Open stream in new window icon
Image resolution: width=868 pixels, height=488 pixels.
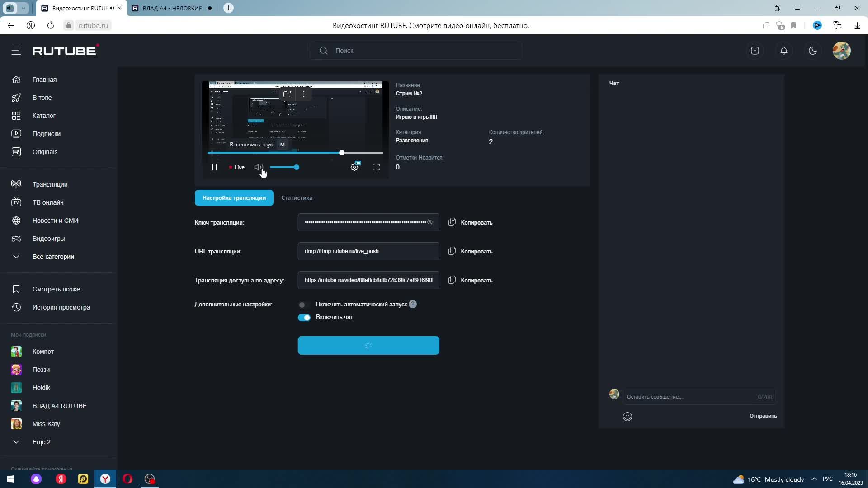[287, 94]
